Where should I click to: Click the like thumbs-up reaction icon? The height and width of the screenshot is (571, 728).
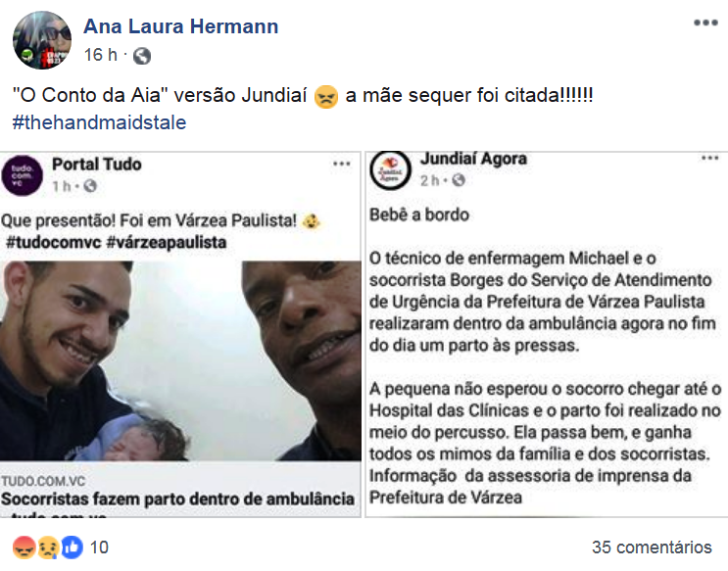pos(72,547)
